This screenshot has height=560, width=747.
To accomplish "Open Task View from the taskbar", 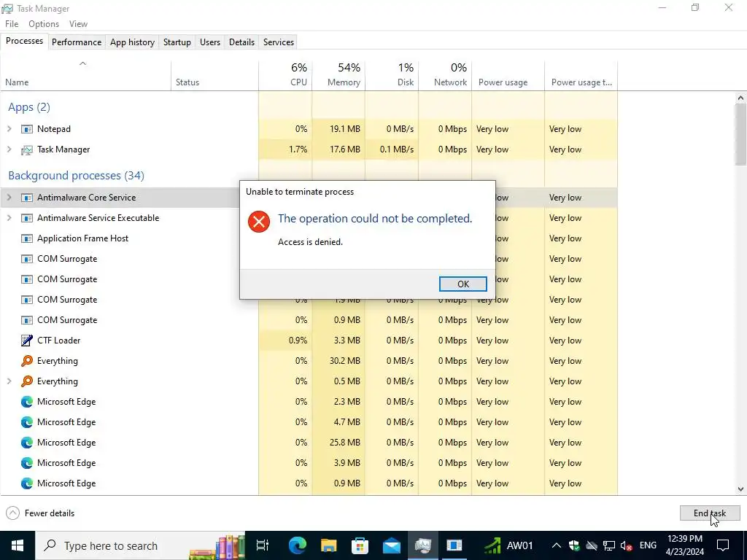I will (263, 545).
